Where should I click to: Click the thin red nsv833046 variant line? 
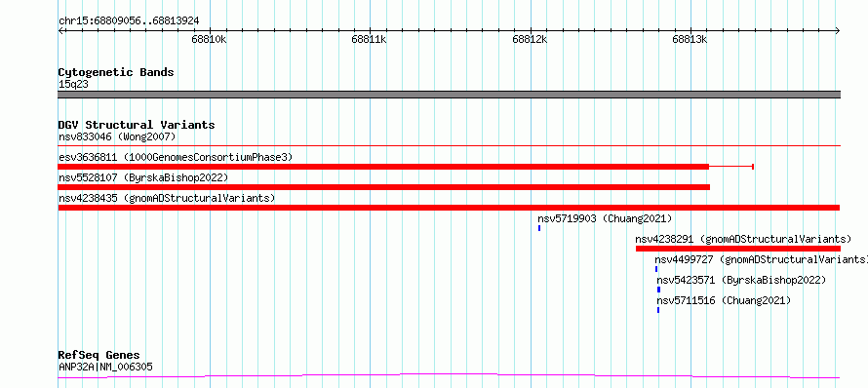click(449, 146)
